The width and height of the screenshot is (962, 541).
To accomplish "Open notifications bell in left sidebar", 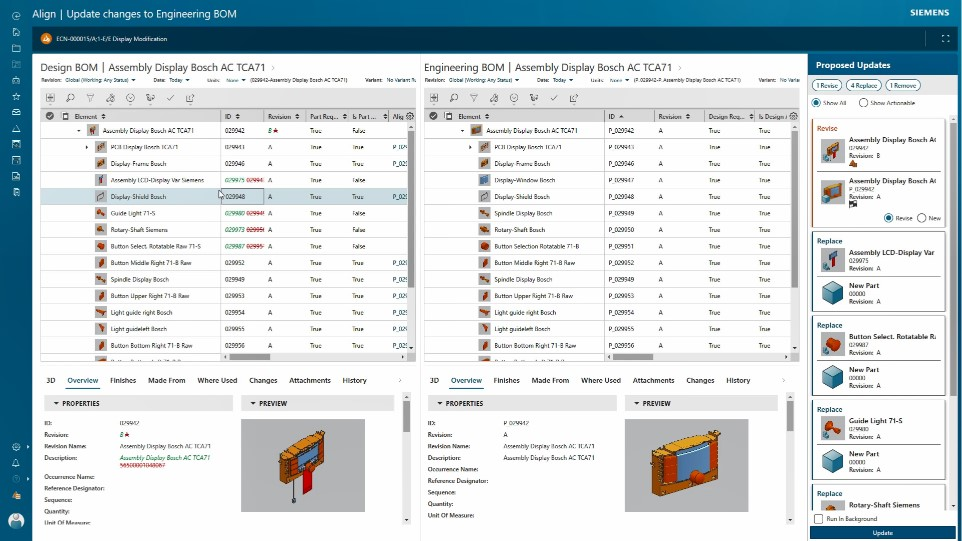I will [x=16, y=463].
